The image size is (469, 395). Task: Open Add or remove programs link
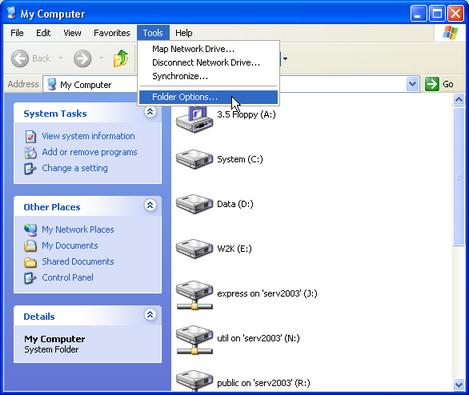pos(89,152)
